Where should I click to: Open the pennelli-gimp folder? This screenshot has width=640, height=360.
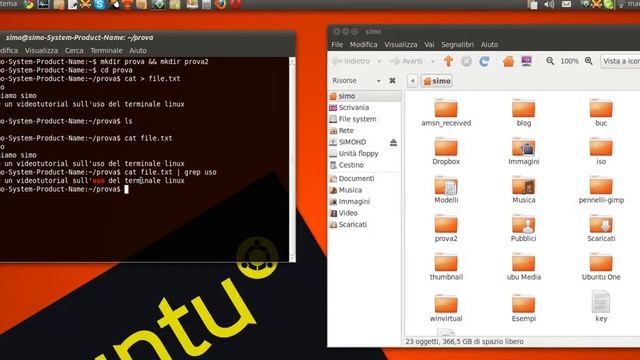601,190
